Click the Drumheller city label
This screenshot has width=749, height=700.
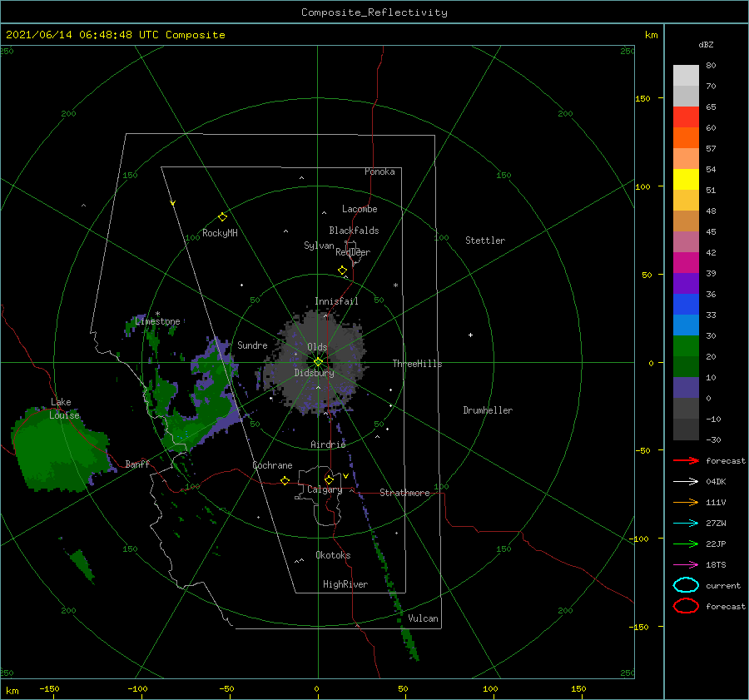(x=488, y=410)
